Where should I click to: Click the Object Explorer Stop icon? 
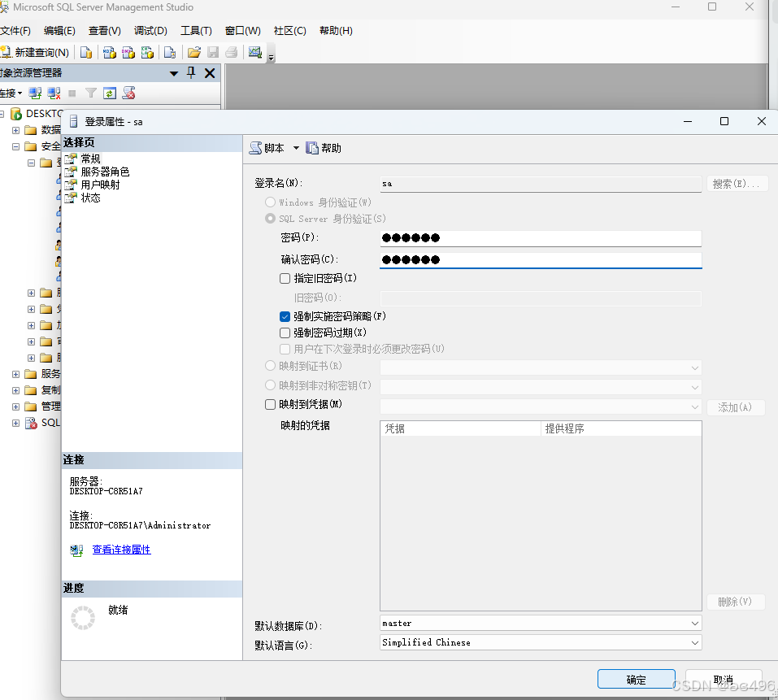coord(72,93)
